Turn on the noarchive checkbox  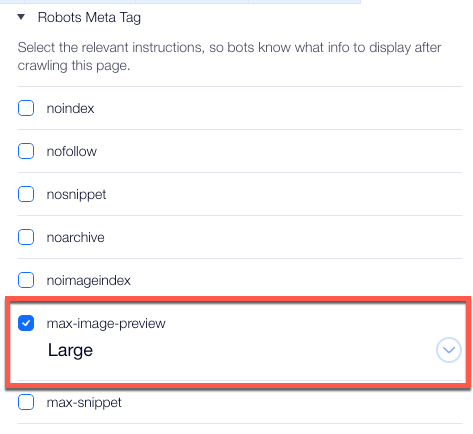[x=26, y=237]
